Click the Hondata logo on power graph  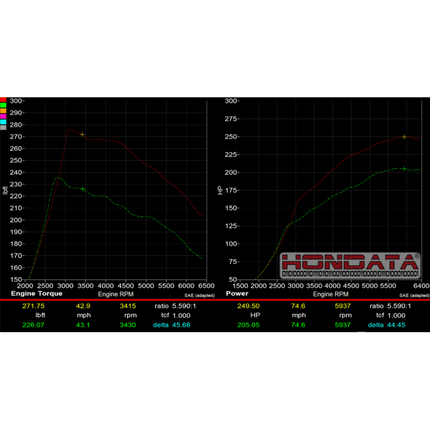point(350,265)
